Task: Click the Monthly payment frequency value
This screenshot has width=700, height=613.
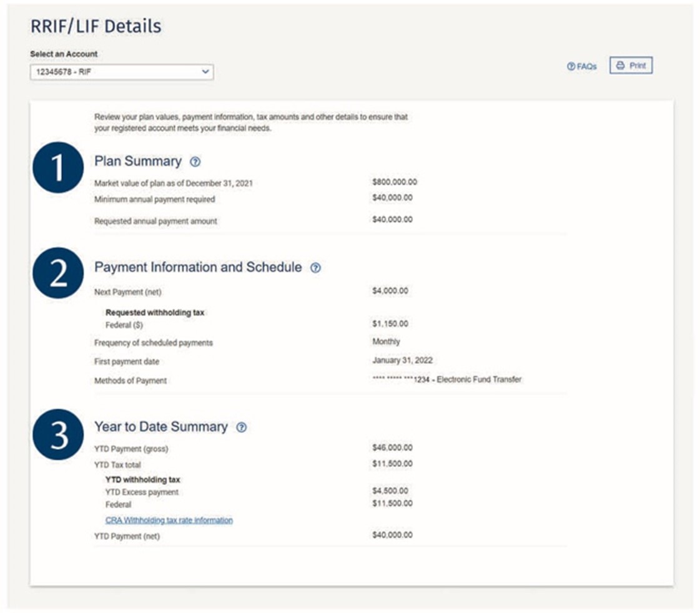Action: (x=386, y=341)
